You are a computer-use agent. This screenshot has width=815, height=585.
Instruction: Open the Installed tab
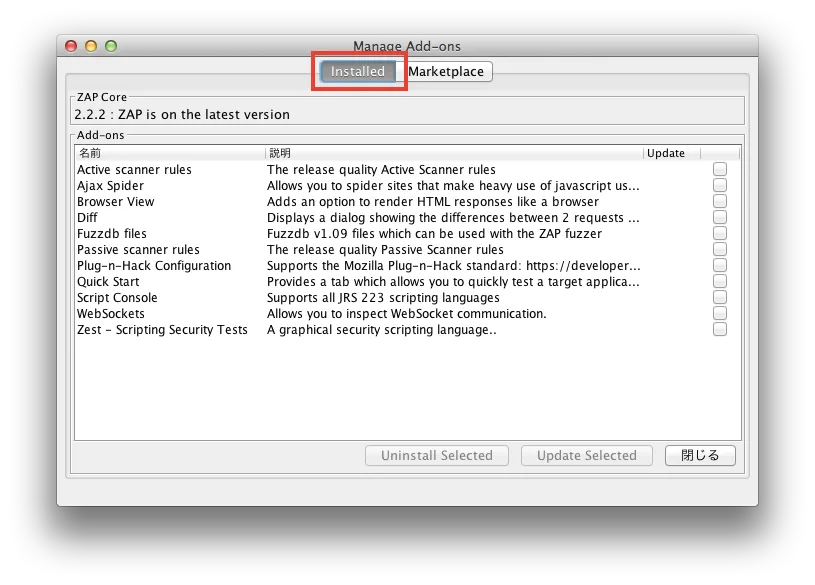[358, 71]
